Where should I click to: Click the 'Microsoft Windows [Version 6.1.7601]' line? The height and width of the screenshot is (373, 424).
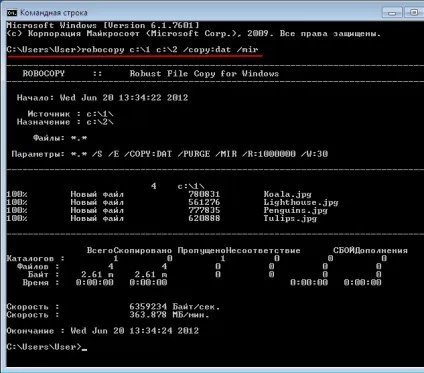point(103,25)
